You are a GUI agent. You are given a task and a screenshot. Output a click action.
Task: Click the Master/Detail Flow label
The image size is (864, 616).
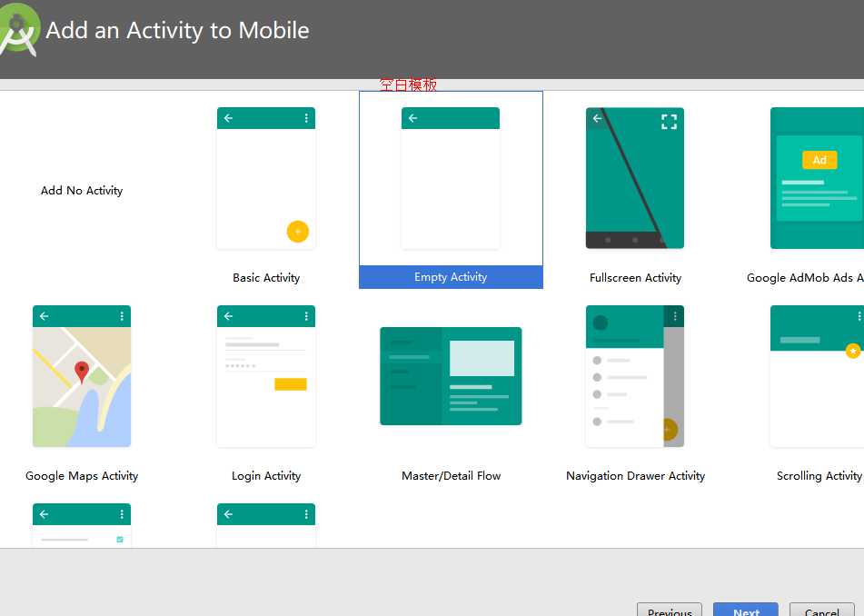pos(452,475)
